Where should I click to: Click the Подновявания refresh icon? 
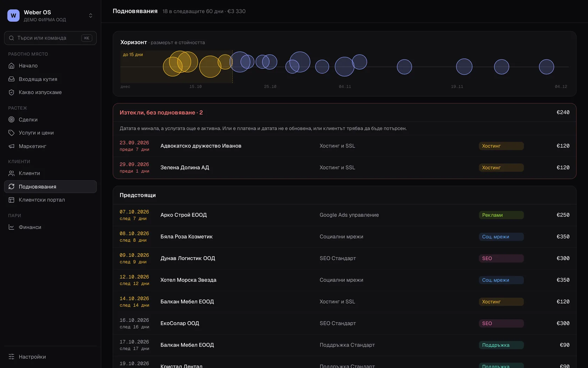12,186
